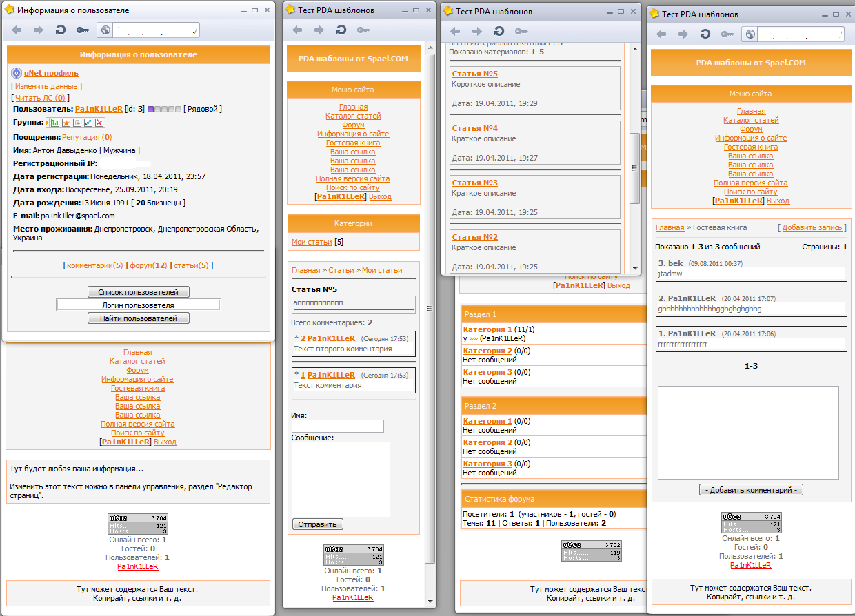Click green chart icon in Группа row

coord(54,123)
